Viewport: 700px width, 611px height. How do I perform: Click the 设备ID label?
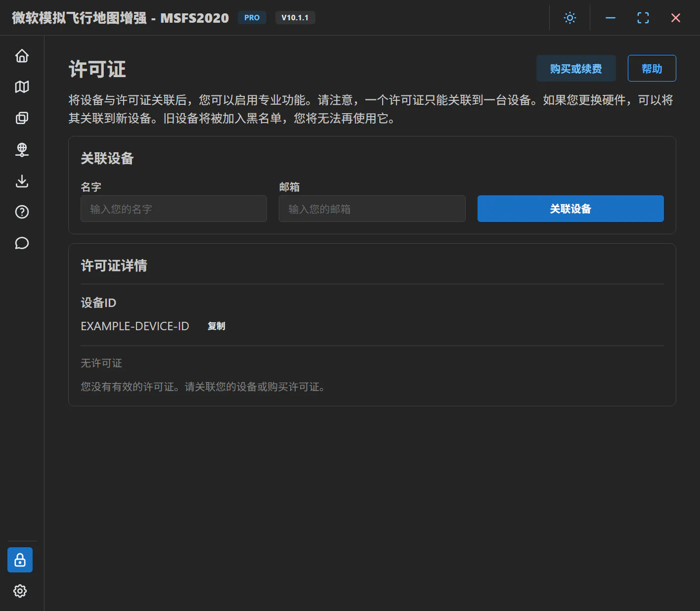(x=98, y=303)
